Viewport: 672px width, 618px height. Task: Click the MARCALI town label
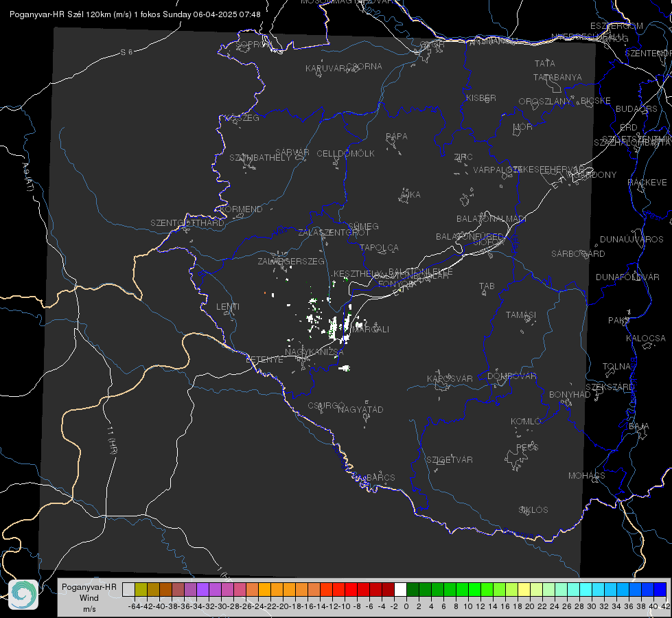pos(371,330)
